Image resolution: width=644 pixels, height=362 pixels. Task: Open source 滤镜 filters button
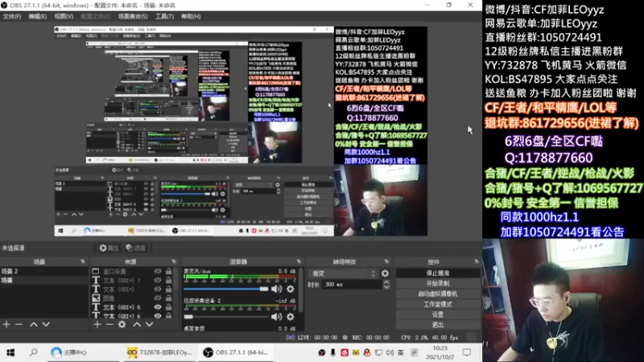click(x=135, y=248)
